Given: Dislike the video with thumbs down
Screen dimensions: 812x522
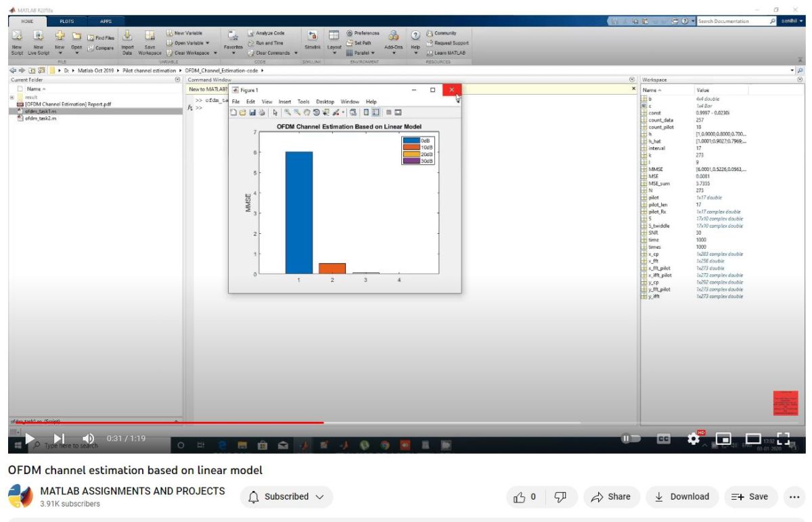Looking at the screenshot, I should point(561,496).
